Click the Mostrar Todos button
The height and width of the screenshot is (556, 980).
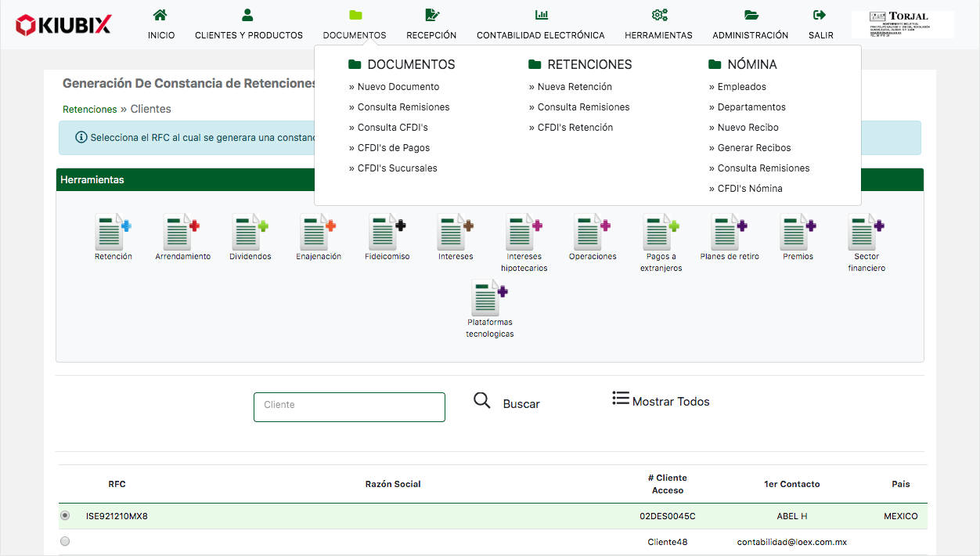(x=661, y=401)
